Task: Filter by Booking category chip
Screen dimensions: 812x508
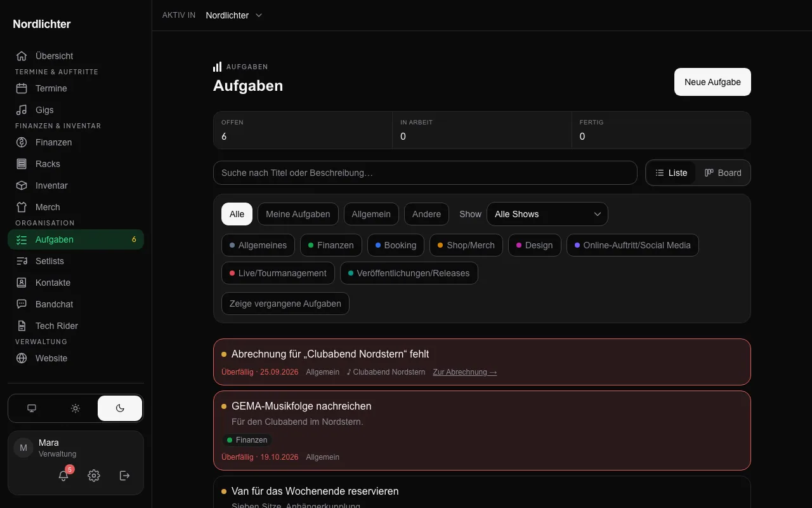Action: (396, 245)
